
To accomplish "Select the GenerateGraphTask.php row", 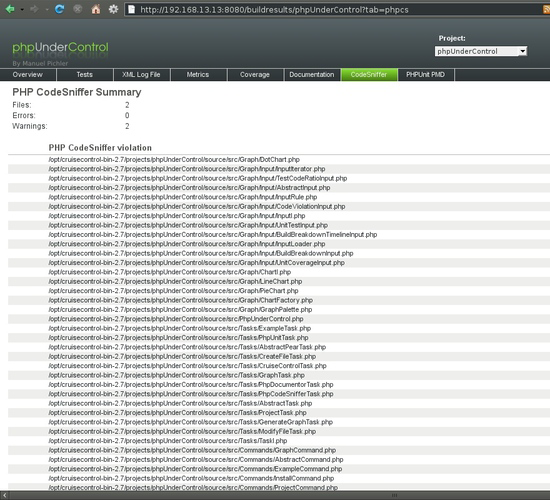I will point(279,422).
